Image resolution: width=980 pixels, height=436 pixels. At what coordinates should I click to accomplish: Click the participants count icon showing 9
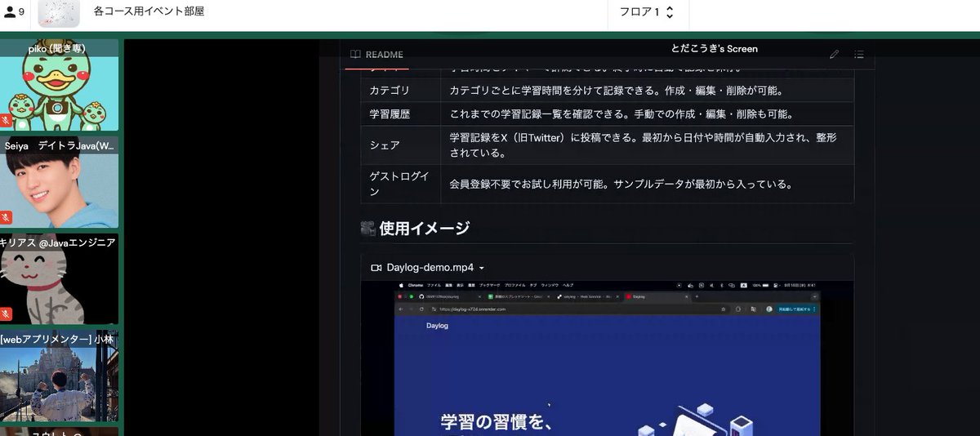click(x=16, y=12)
